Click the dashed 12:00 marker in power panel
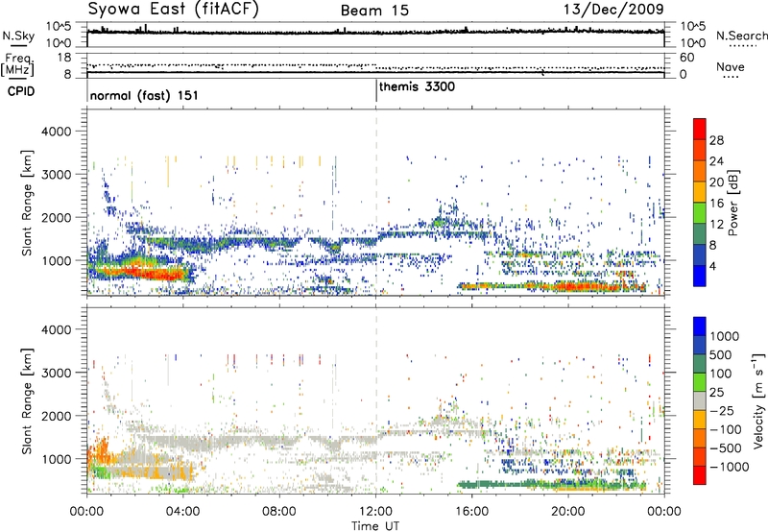Image resolution: width=768 pixels, height=532 pixels. point(376,202)
